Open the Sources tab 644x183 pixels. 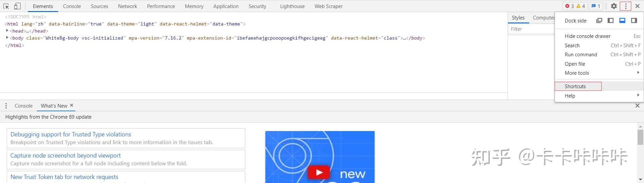(99, 6)
